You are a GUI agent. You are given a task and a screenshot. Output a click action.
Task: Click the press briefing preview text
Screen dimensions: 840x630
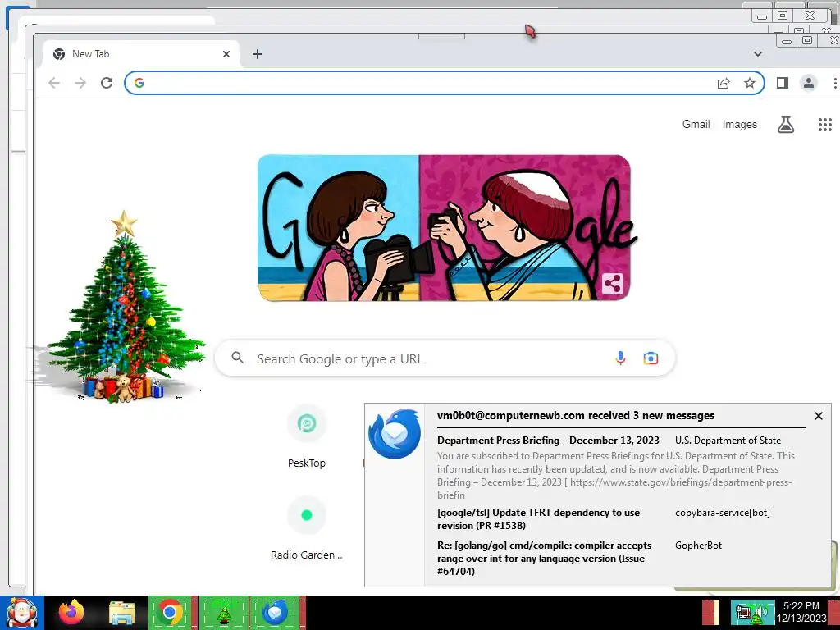click(x=616, y=476)
